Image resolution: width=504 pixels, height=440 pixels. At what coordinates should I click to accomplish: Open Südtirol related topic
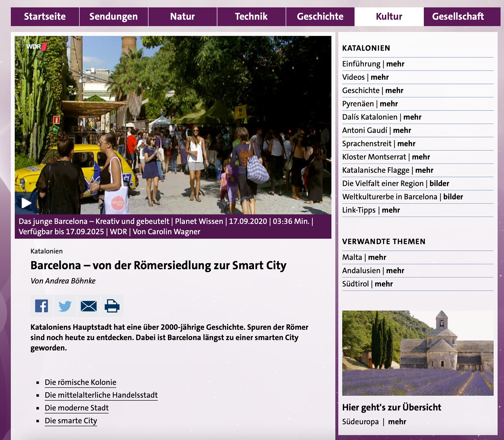point(367,284)
